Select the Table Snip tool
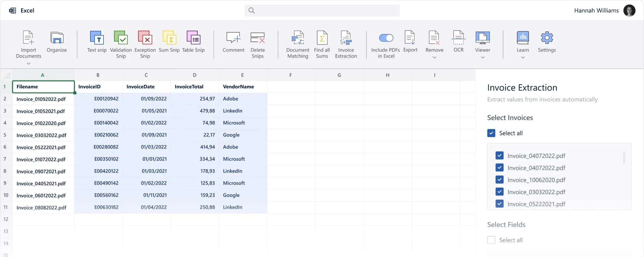This screenshot has width=644, height=257. click(193, 38)
